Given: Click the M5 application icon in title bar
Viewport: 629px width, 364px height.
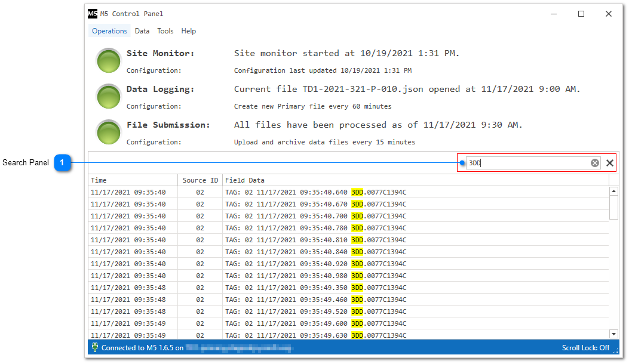Looking at the screenshot, I should (93, 14).
